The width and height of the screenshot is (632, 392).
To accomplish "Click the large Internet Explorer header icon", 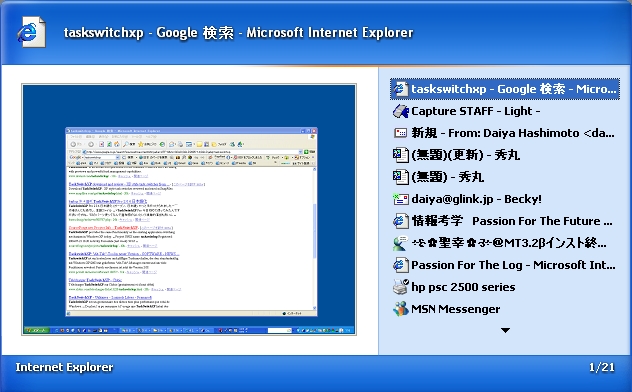I will click(x=31, y=32).
